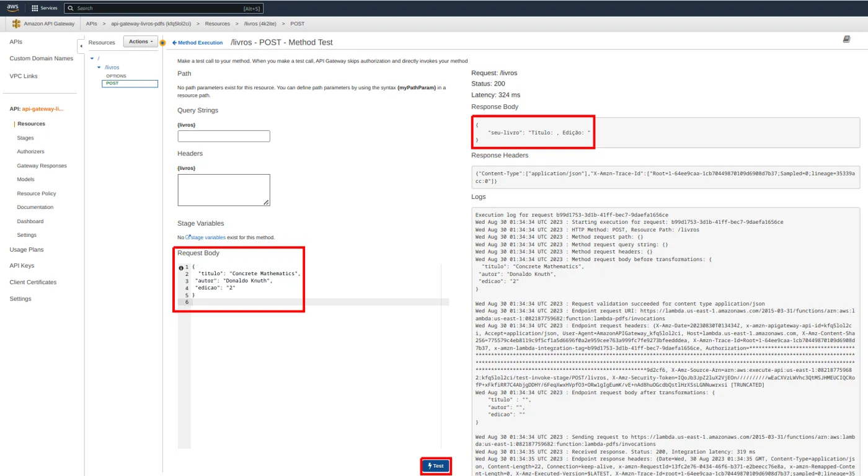The image size is (868, 476).
Task: Open Gateway Responses in sidebar
Action: click(x=42, y=166)
